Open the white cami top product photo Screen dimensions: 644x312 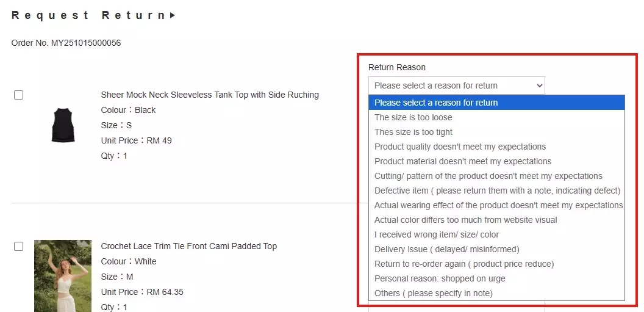coord(63,276)
